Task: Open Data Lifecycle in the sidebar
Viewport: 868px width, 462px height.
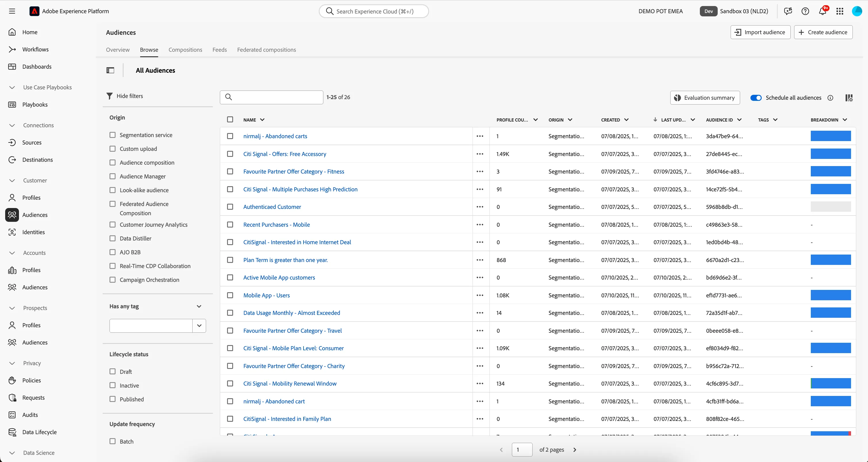Action: [x=39, y=432]
